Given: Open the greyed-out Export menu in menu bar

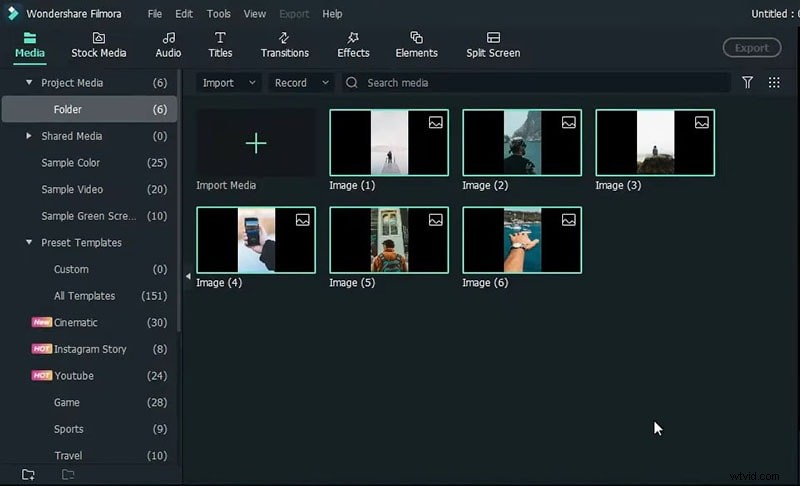Looking at the screenshot, I should (x=294, y=14).
